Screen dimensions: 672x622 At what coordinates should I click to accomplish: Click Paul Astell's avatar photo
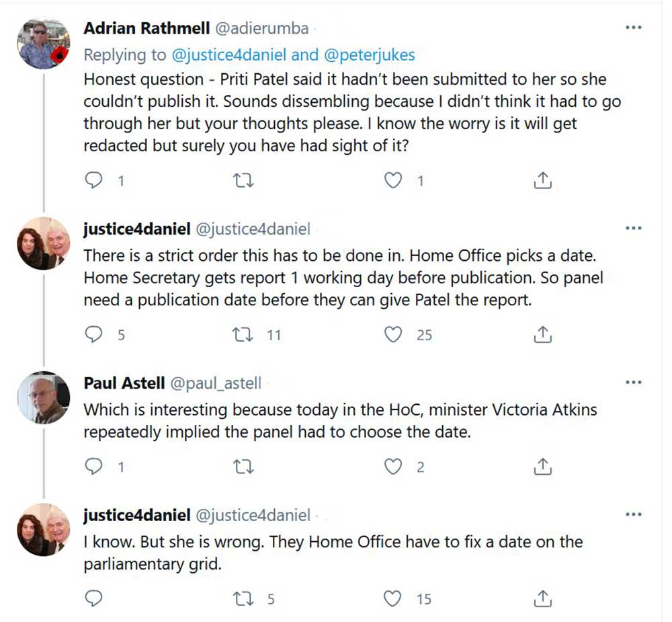coord(43,398)
